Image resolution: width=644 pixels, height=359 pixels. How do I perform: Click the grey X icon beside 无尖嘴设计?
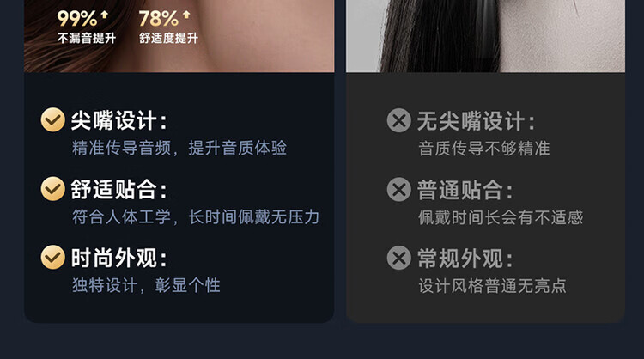398,120
